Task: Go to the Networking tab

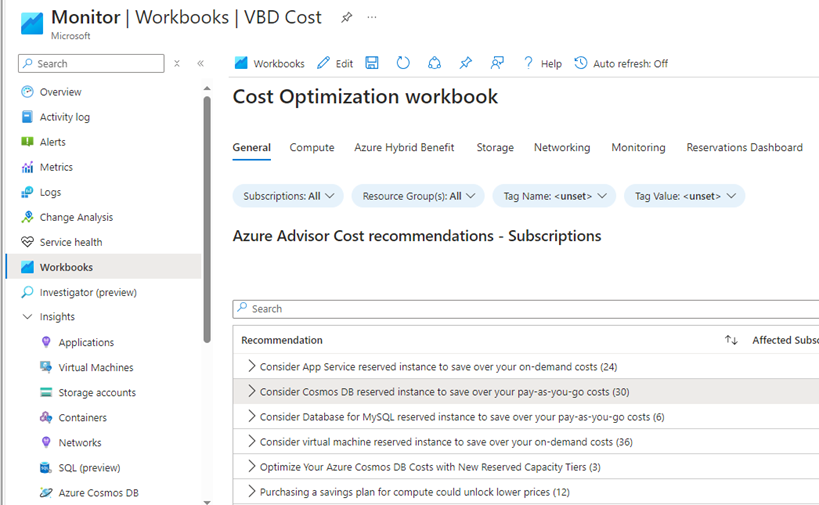Action: pyautogui.click(x=562, y=148)
